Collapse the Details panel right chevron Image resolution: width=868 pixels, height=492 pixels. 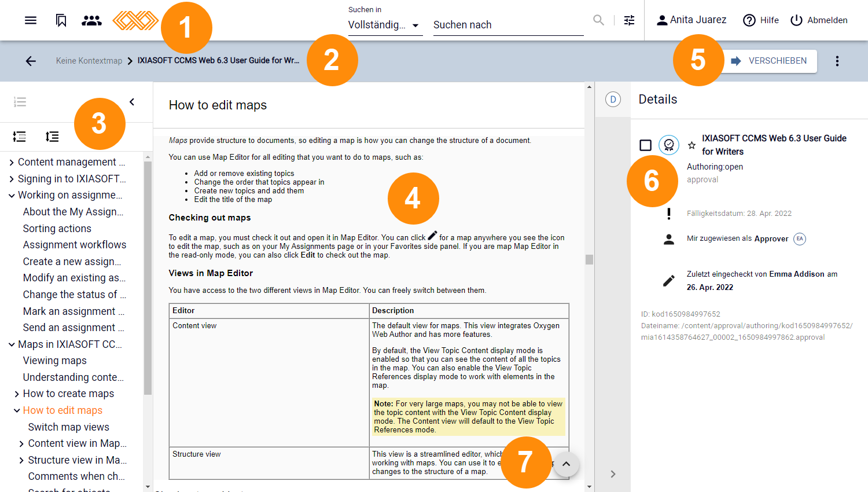(x=613, y=474)
